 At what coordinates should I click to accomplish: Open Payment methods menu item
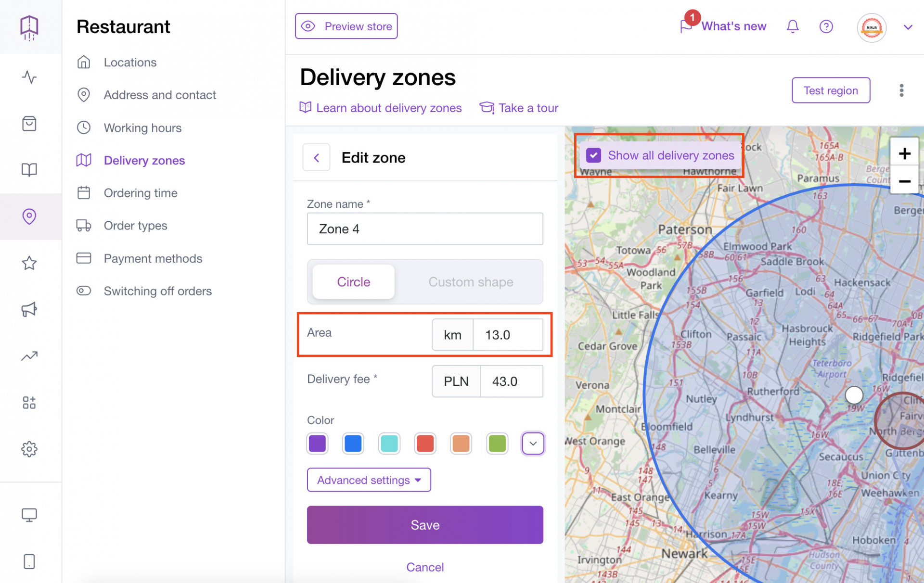pyautogui.click(x=153, y=258)
